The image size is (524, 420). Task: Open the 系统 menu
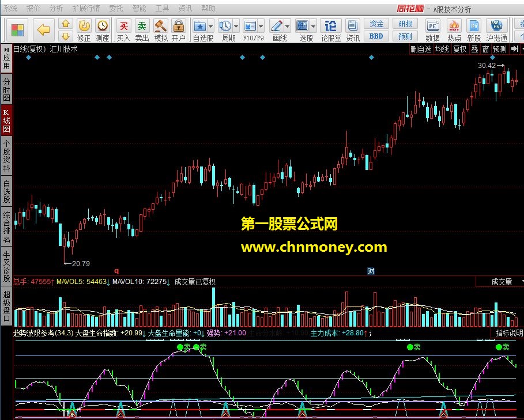pos(10,8)
